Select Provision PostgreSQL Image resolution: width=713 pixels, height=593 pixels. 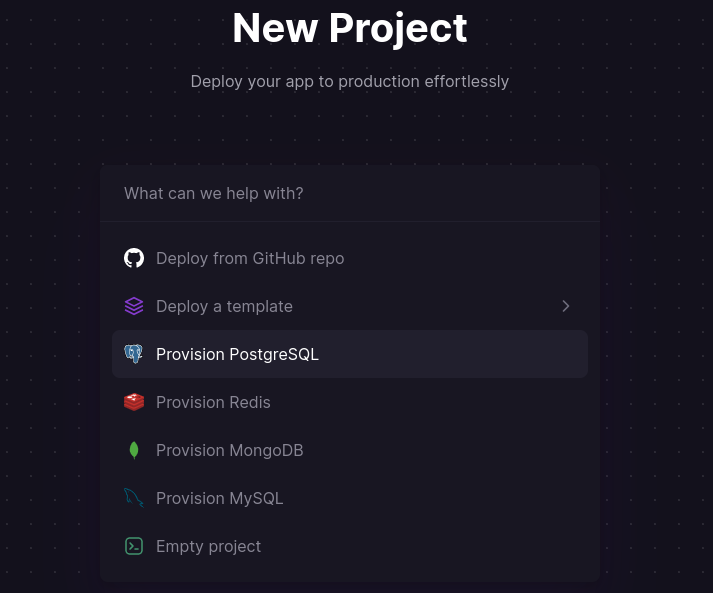(x=237, y=354)
